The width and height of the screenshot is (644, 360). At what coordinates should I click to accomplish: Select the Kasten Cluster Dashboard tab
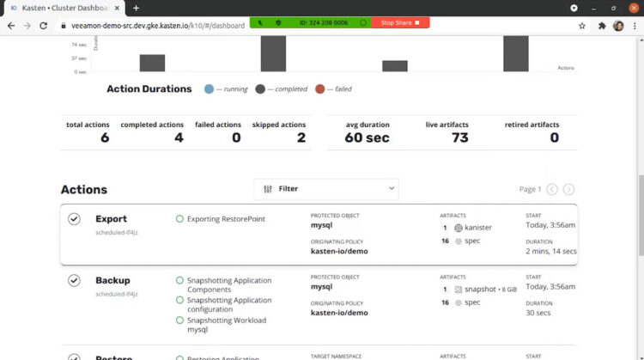tap(65, 8)
